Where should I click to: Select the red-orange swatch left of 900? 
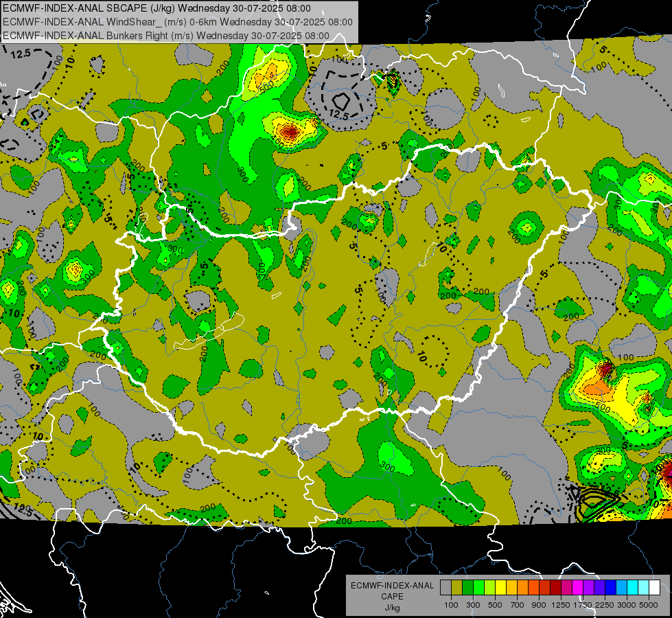click(x=533, y=587)
